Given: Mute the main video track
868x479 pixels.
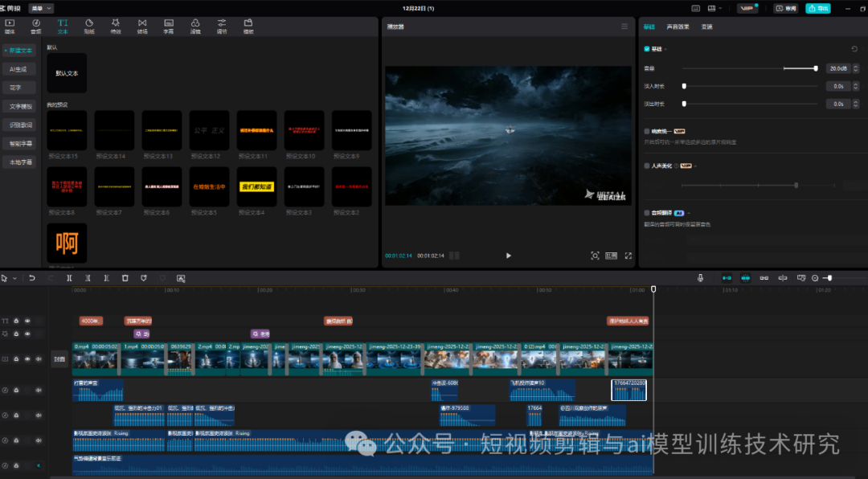Looking at the screenshot, I should pos(39,359).
